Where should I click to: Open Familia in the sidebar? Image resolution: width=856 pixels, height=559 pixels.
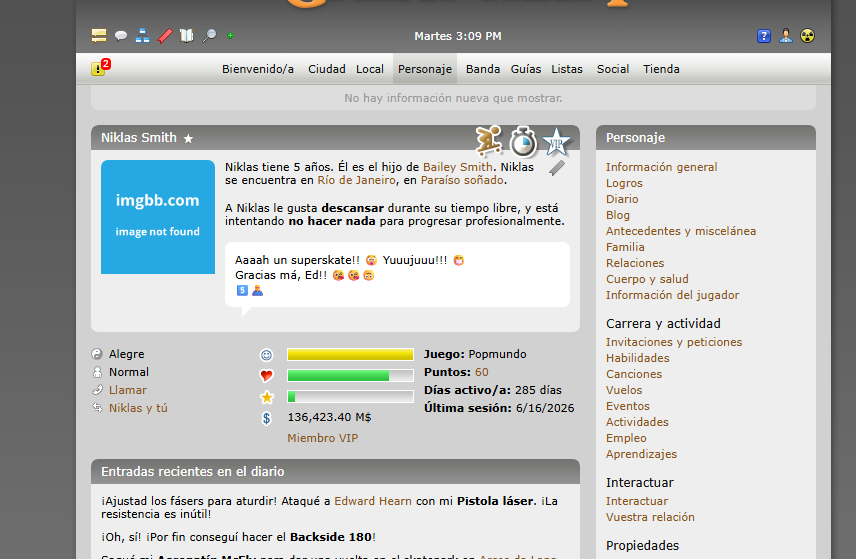[x=625, y=247]
